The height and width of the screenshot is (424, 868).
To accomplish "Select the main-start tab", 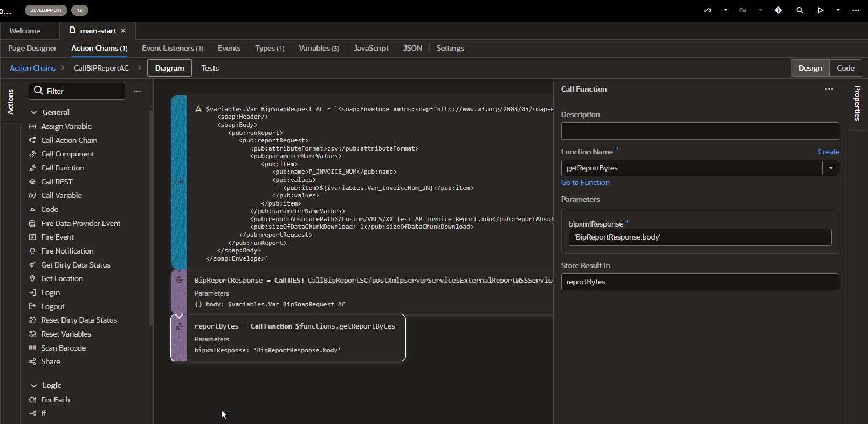I will tap(98, 31).
